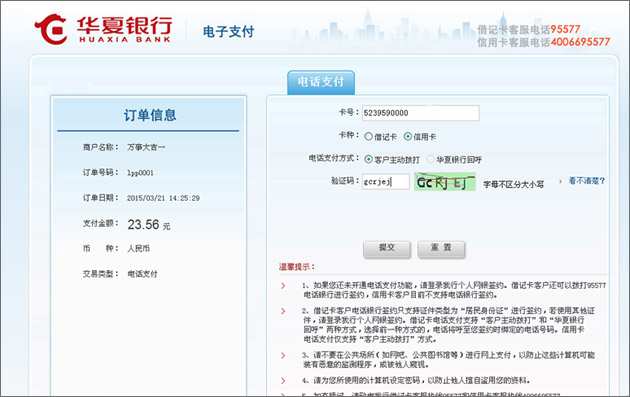The height and width of the screenshot is (397, 630).
Task: Click debit card hotline 95577
Action: (565, 29)
